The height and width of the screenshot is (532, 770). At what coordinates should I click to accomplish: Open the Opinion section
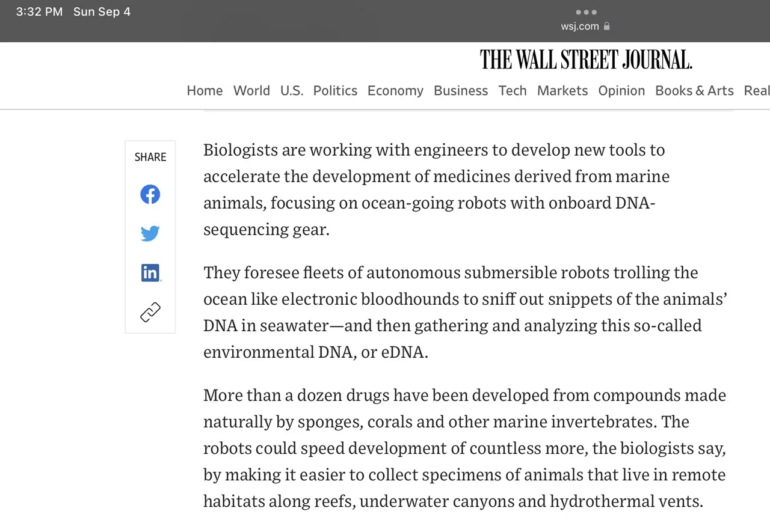(621, 91)
